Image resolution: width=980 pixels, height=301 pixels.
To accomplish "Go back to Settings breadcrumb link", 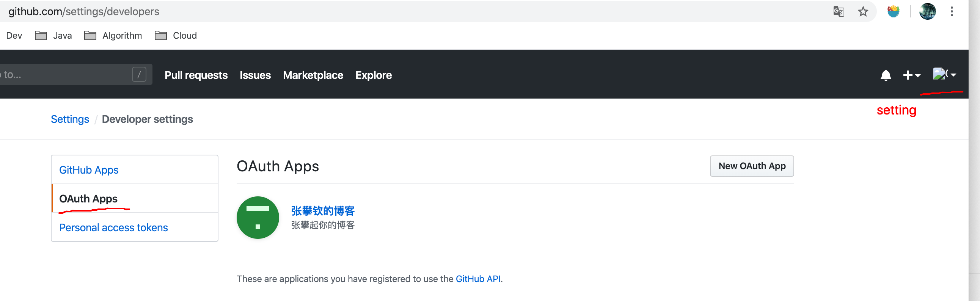I will (70, 119).
